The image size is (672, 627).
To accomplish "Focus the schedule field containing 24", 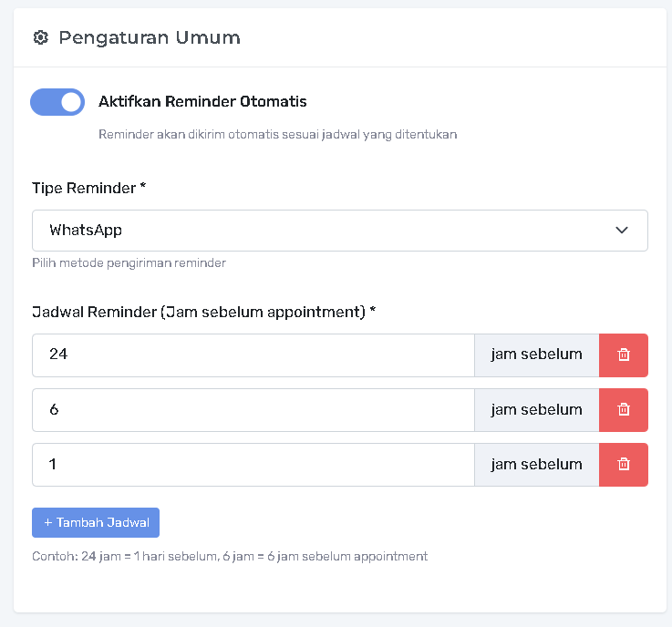I will pos(253,355).
